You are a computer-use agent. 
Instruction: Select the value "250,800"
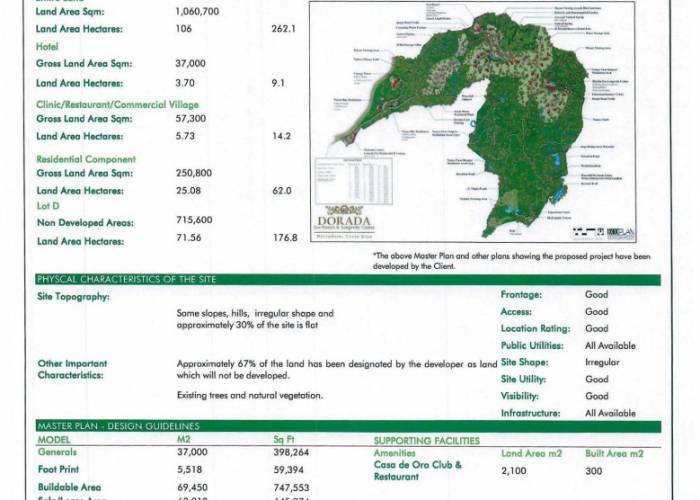click(x=194, y=173)
